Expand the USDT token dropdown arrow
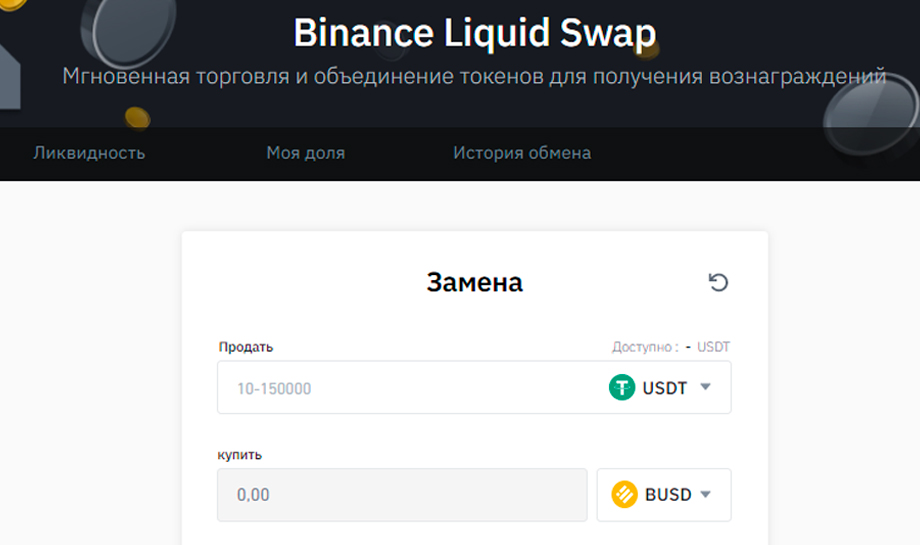This screenshot has height=545, width=920. (x=705, y=387)
